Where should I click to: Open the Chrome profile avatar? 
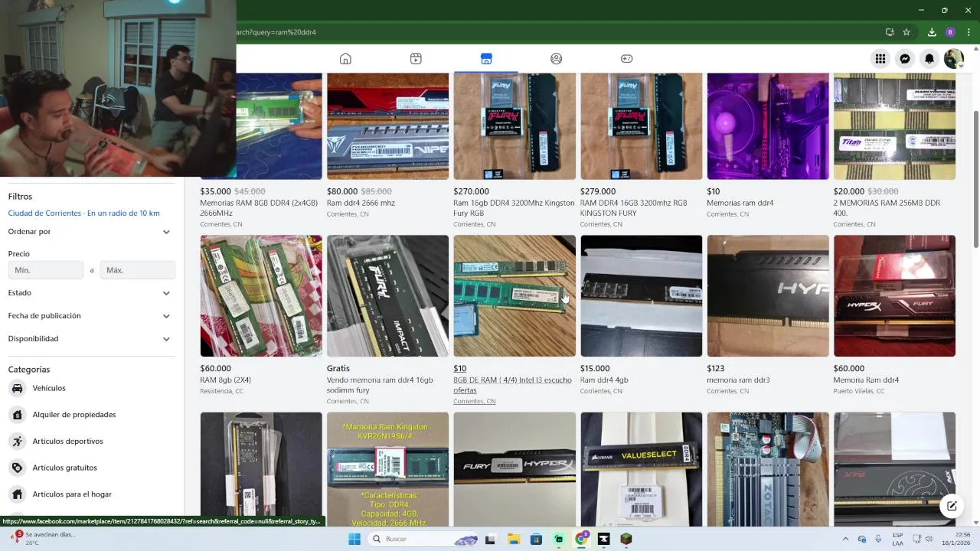pos(950,32)
